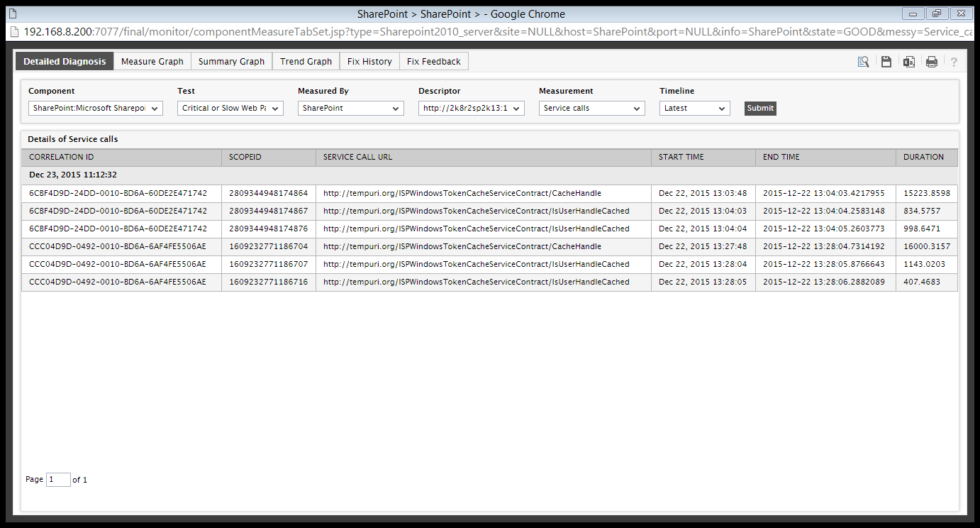This screenshot has height=528, width=980.
Task: Click the floppy disk save icon
Action: (x=886, y=62)
